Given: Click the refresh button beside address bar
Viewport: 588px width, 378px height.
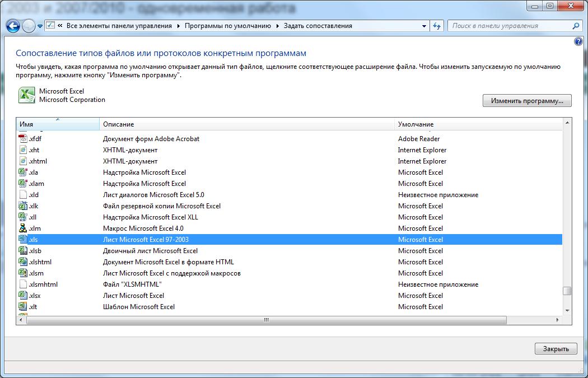Looking at the screenshot, I should [436, 26].
